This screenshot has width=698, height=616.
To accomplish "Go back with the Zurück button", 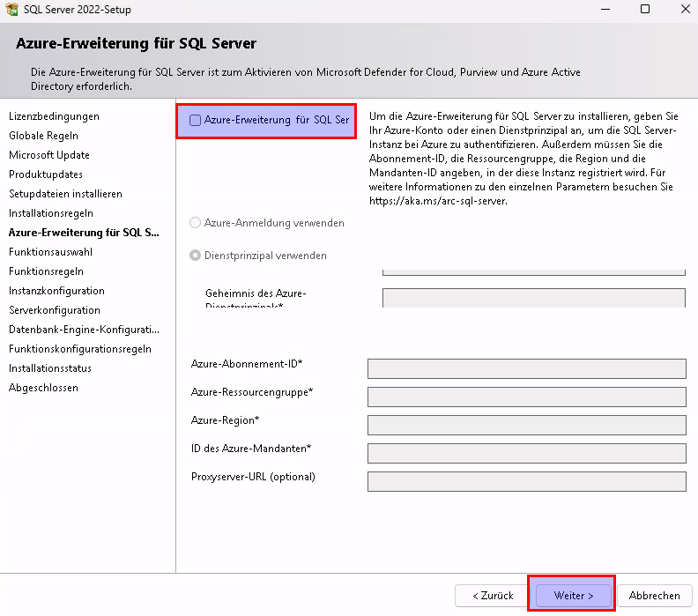I will coord(493,596).
